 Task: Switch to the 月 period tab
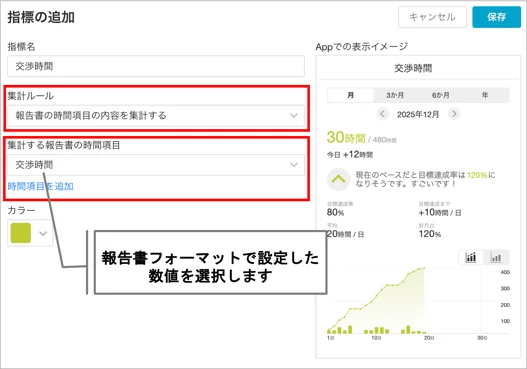coord(351,95)
